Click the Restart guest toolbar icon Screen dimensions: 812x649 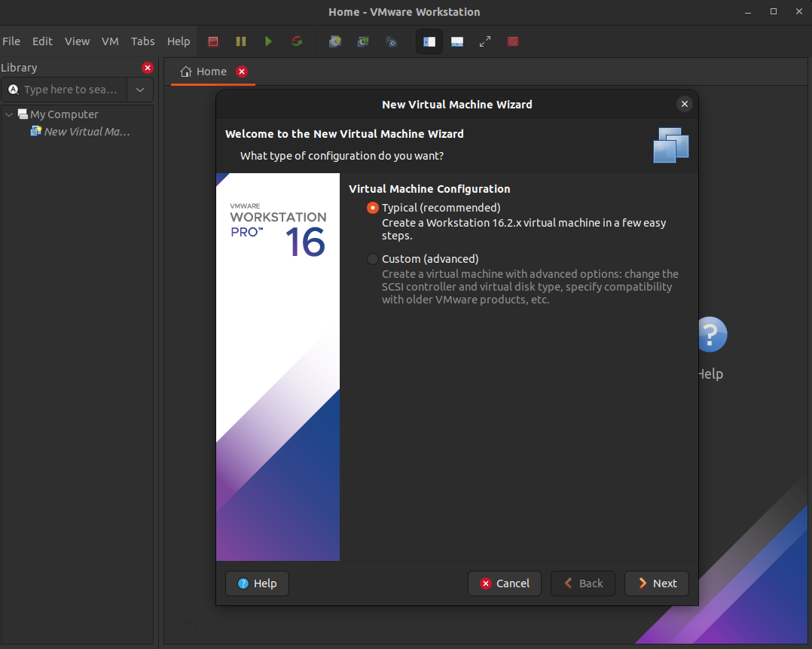tap(297, 41)
